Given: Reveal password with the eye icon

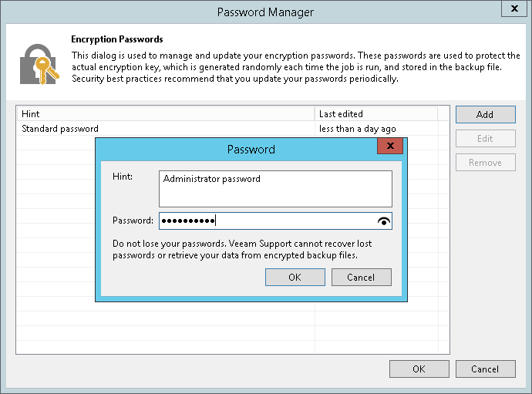Looking at the screenshot, I should (384, 221).
